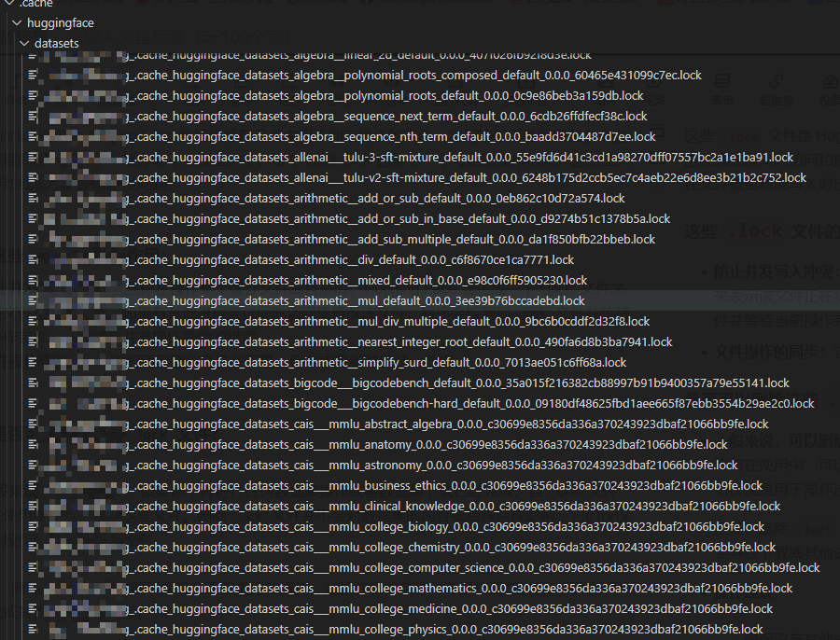Collapse the huggingface folder

tap(17, 22)
